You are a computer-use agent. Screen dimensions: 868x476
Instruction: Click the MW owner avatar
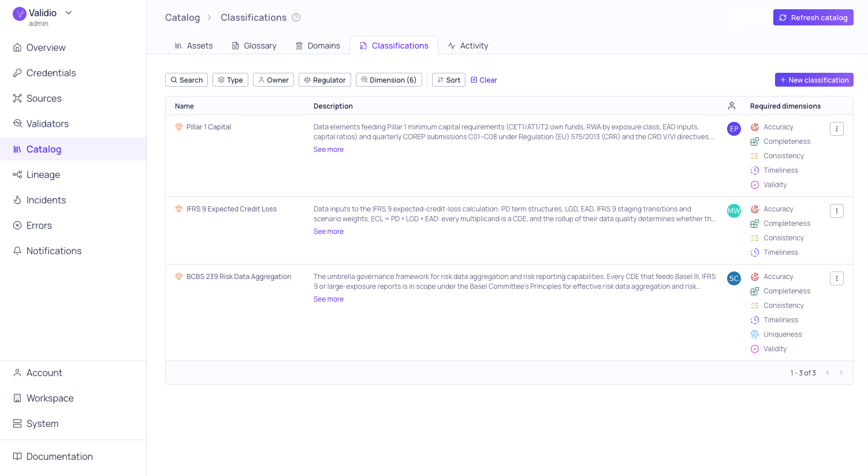734,211
